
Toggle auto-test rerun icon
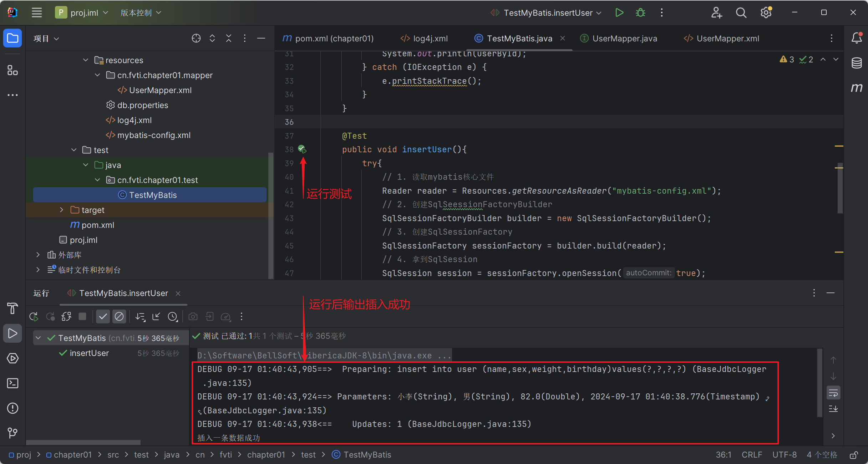[x=66, y=316]
